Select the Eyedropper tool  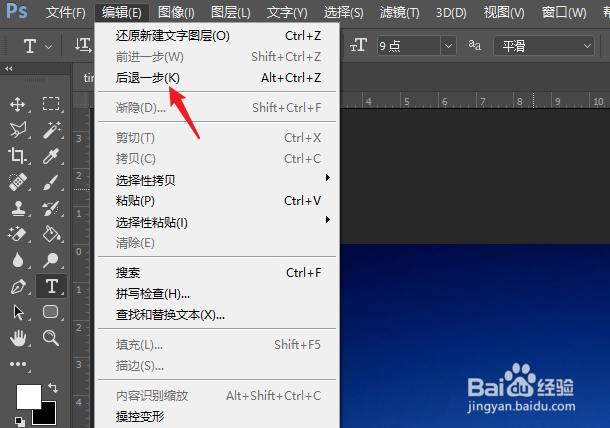click(51, 156)
